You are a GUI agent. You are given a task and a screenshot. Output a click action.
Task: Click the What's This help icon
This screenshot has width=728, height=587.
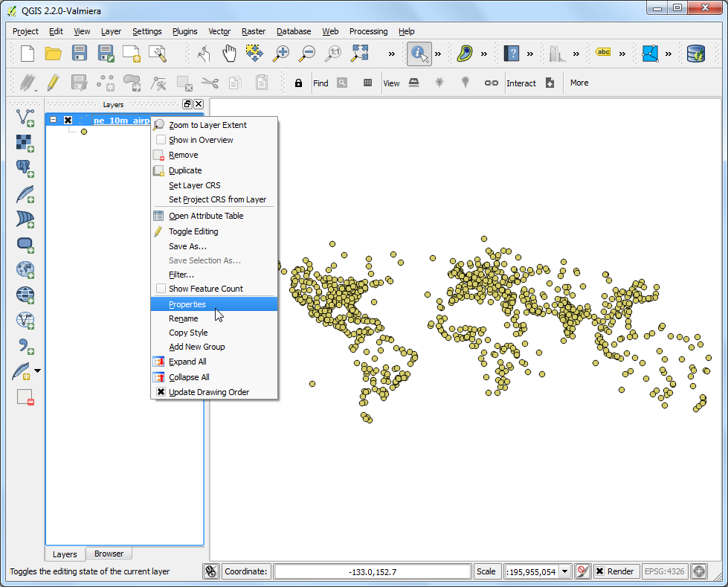pyautogui.click(x=512, y=54)
